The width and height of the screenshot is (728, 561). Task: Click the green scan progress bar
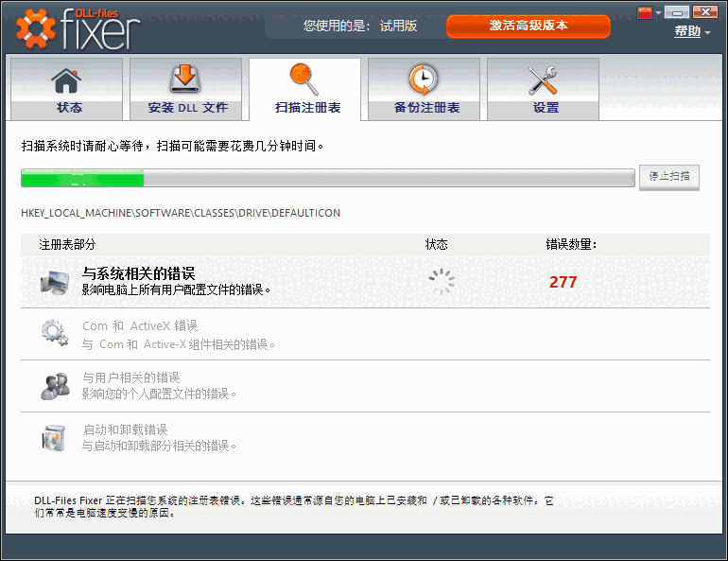click(x=327, y=179)
